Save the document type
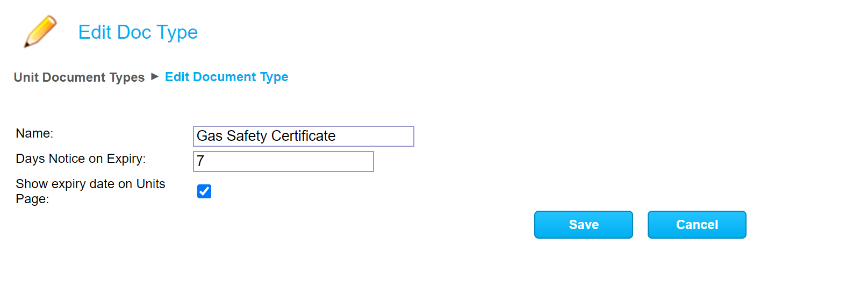868x301 pixels. point(583,225)
